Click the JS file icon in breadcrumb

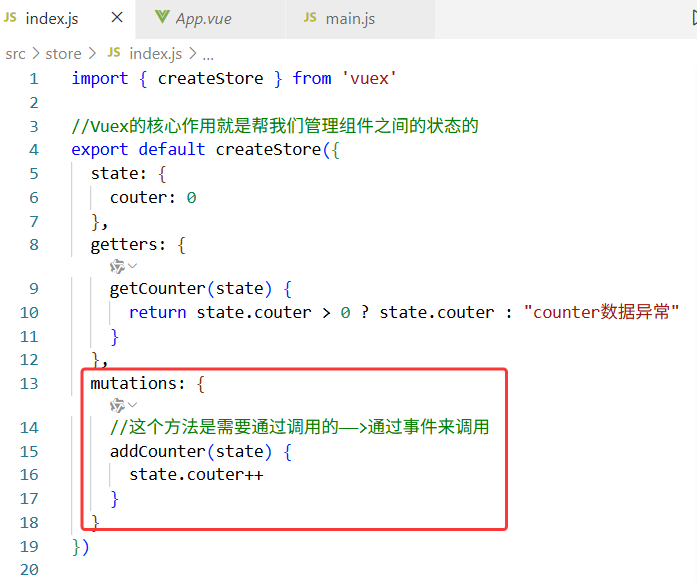[x=114, y=53]
